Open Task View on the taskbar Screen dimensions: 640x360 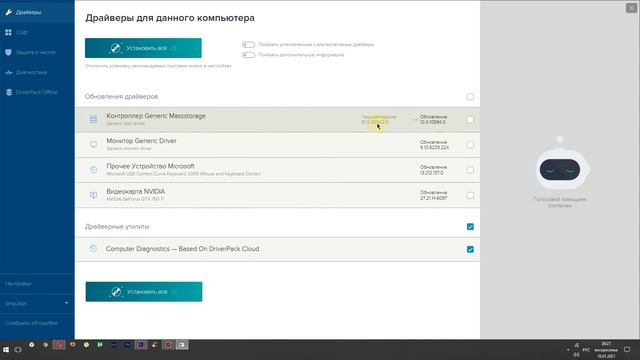tap(18, 349)
